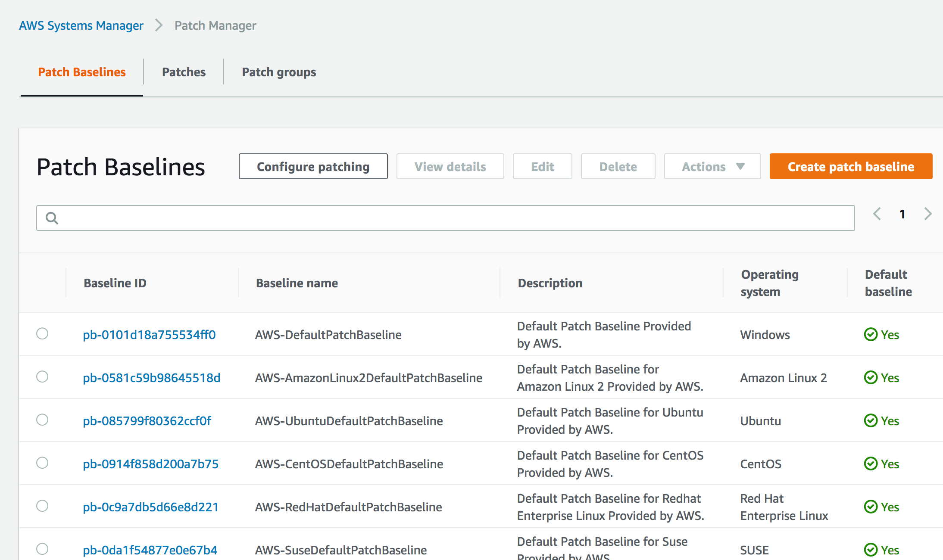Select radio for AWS-CentOSDefaultPatchBaseline
The width and height of the screenshot is (943, 560).
42,463
